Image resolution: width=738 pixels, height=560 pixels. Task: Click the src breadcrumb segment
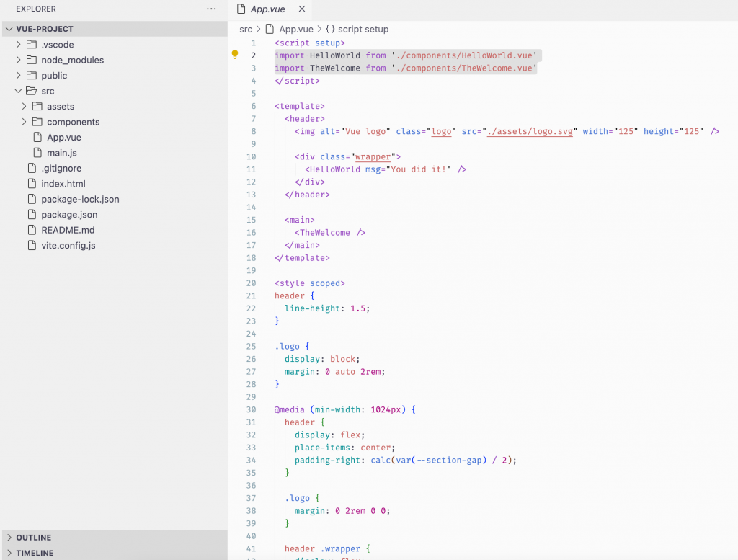246,29
